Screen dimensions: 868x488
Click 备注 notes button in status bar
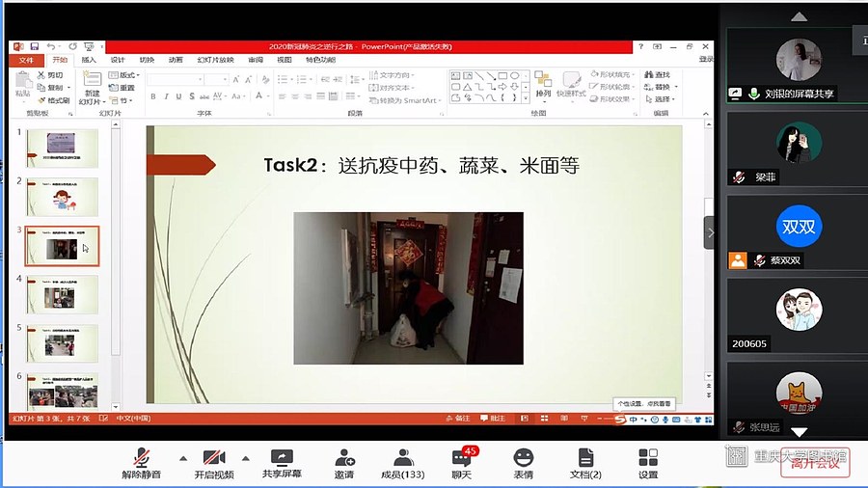click(459, 419)
